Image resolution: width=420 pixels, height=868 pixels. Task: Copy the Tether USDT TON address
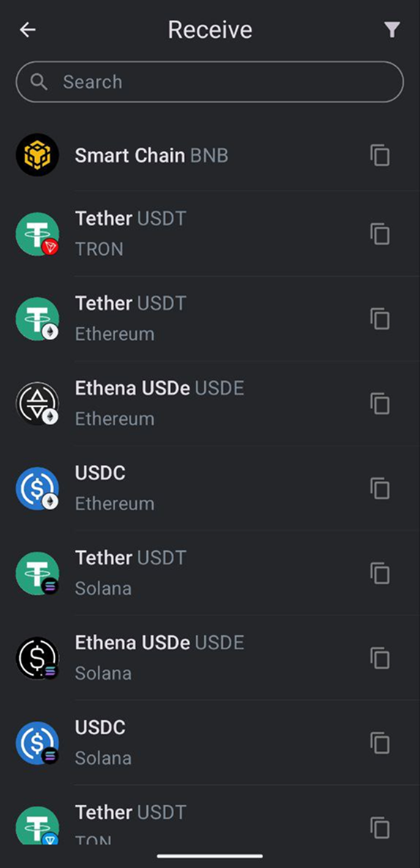tap(380, 828)
